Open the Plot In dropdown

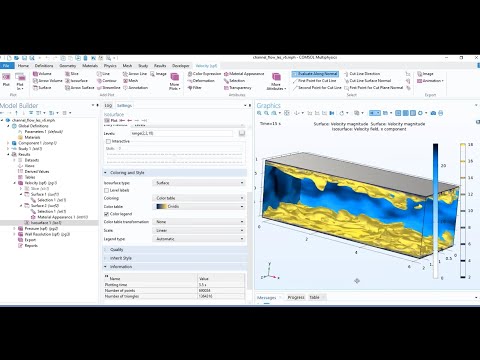point(20,81)
